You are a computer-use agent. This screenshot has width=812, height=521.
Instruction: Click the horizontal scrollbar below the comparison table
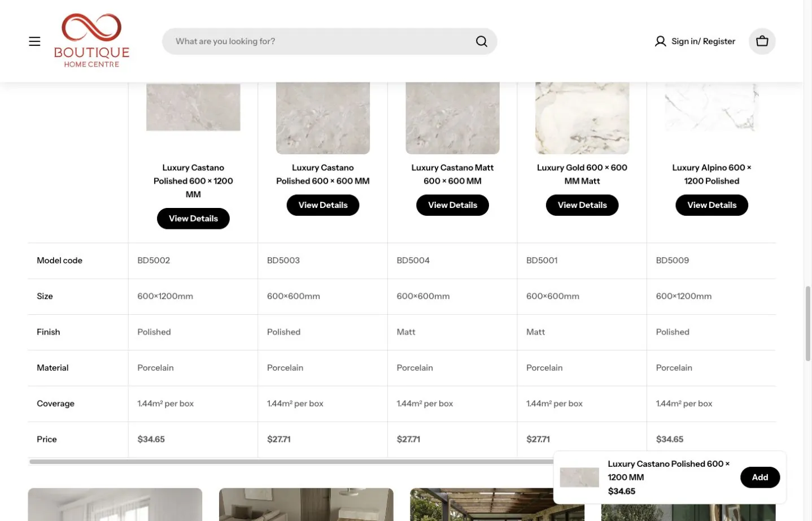pos(291,462)
